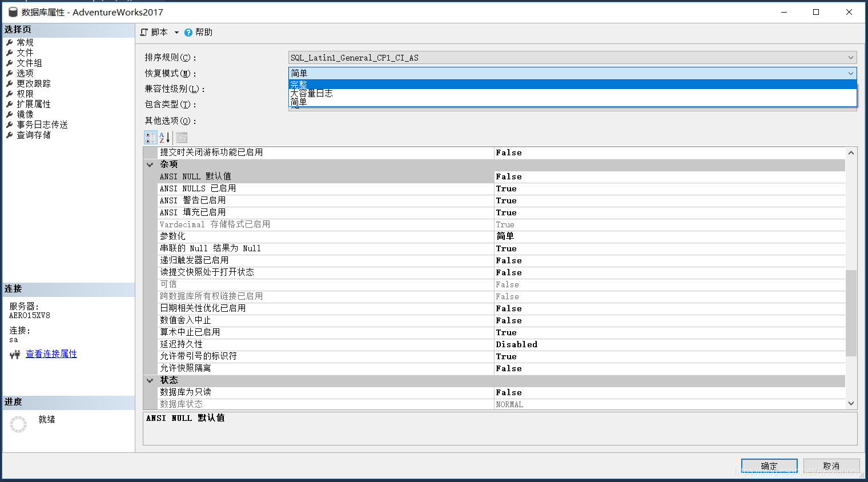Open the 更改跟踪 page
Screen dimensions: 868x482
[34, 83]
